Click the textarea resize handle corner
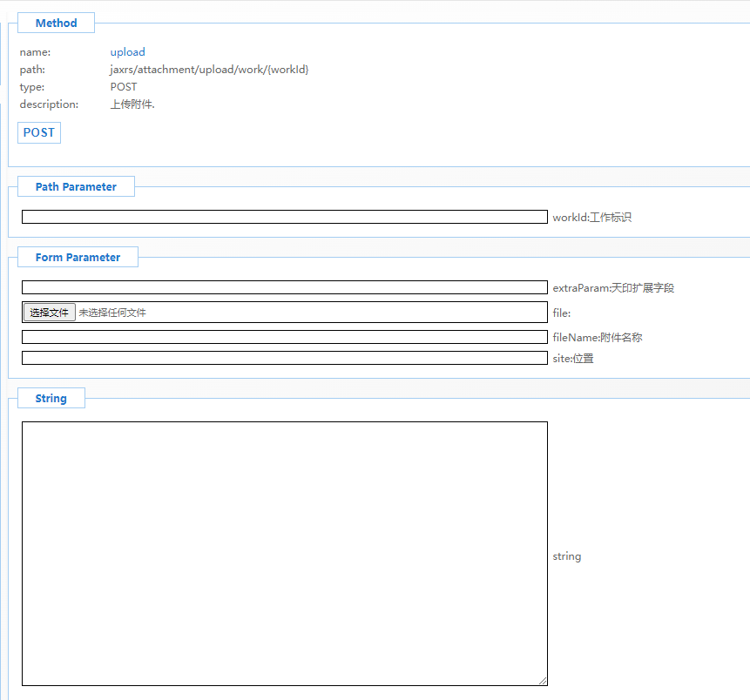Viewport: 750px width, 700px height. point(543,681)
